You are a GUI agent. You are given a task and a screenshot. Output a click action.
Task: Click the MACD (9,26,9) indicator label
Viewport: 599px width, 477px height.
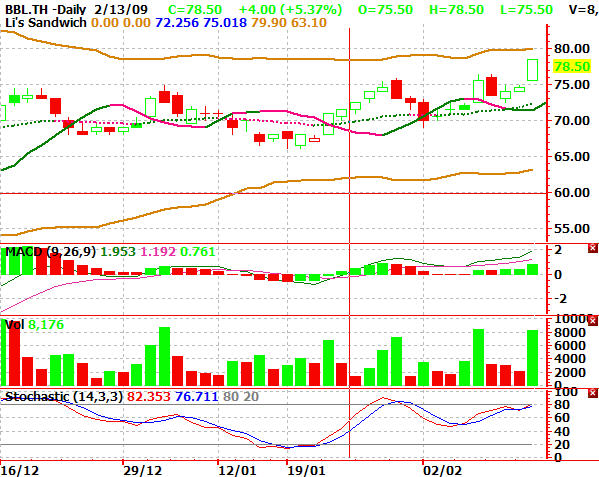pyautogui.click(x=51, y=252)
